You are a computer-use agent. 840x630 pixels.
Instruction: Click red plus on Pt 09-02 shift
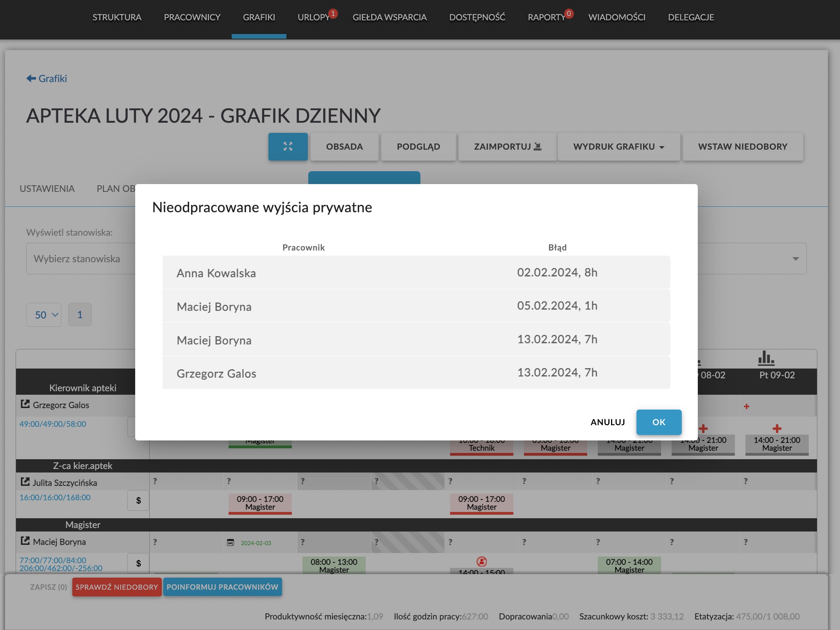tap(777, 428)
